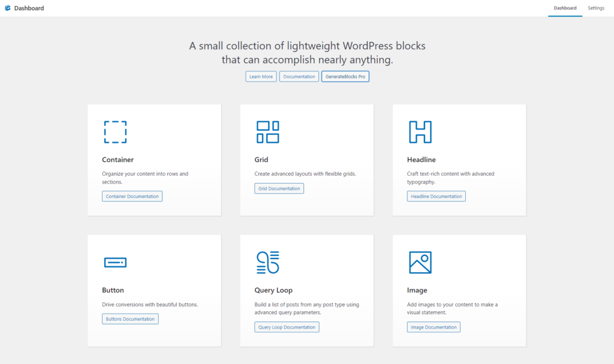614x364 pixels.
Task: Open Container Documentation
Action: (x=133, y=196)
